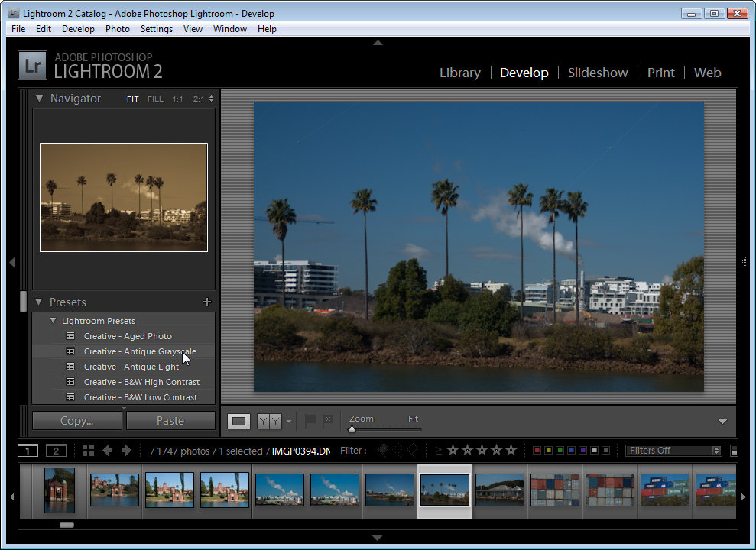Screen dimensions: 756x550
Task: Set navigator zoom to FIT
Action: pos(132,99)
